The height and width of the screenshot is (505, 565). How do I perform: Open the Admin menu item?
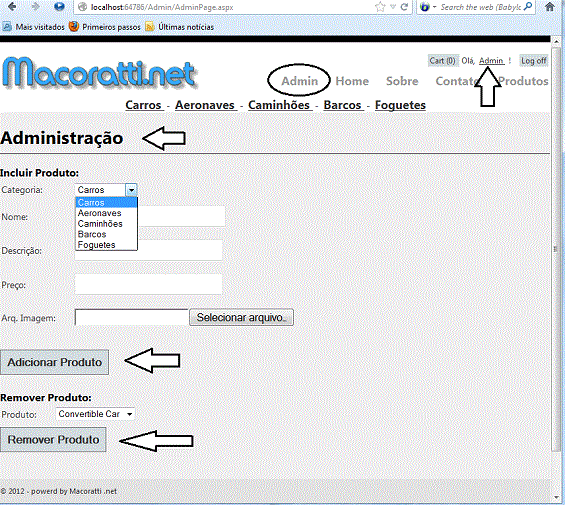tap(299, 81)
